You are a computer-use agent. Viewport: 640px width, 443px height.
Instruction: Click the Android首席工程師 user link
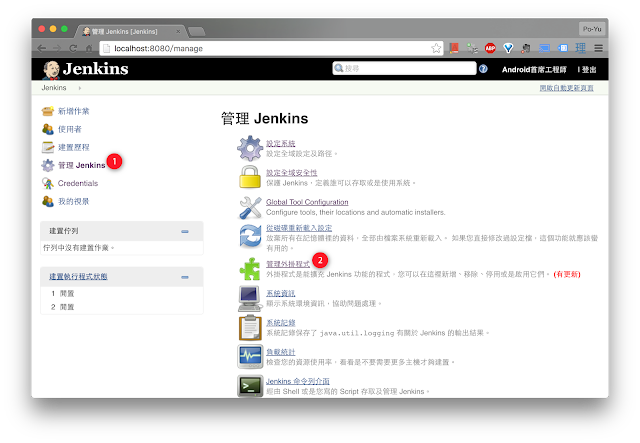(534, 69)
